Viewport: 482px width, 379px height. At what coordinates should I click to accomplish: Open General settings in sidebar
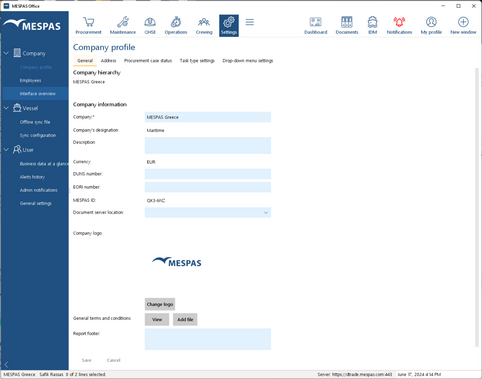tap(35, 203)
